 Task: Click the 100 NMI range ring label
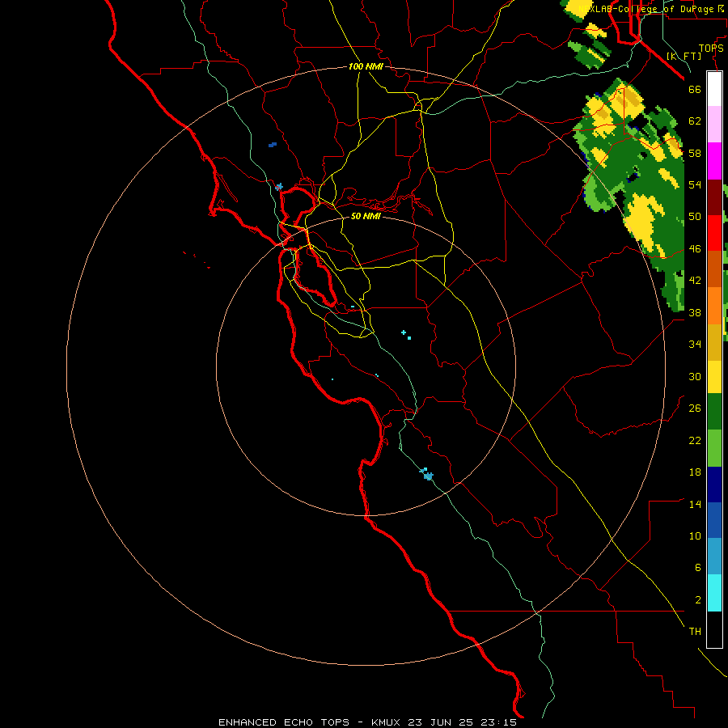(366, 66)
